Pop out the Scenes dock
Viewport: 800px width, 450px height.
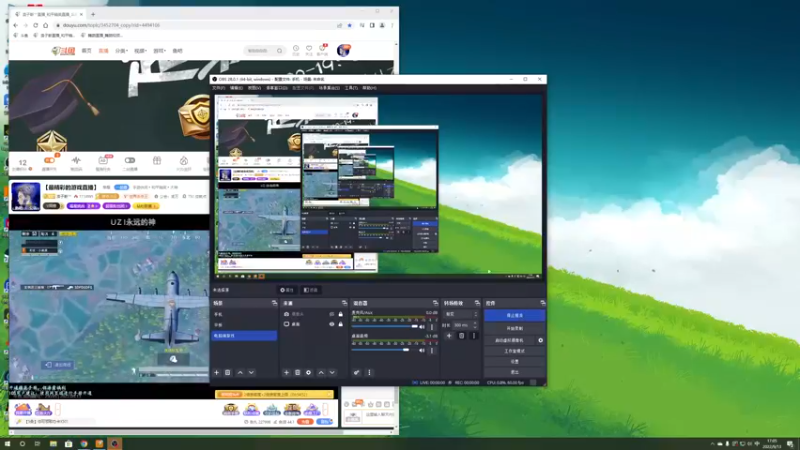[274, 303]
